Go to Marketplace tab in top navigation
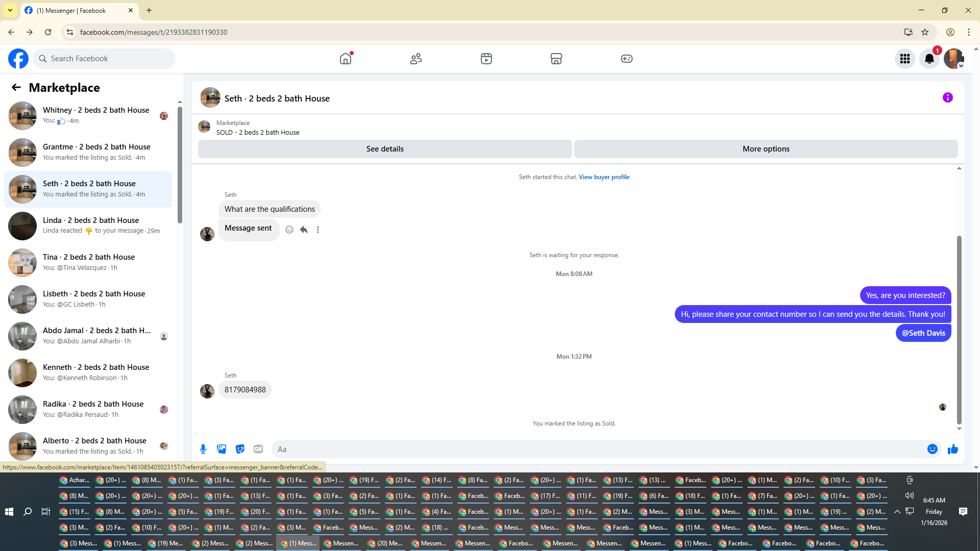The width and height of the screenshot is (980, 551). 556,59
